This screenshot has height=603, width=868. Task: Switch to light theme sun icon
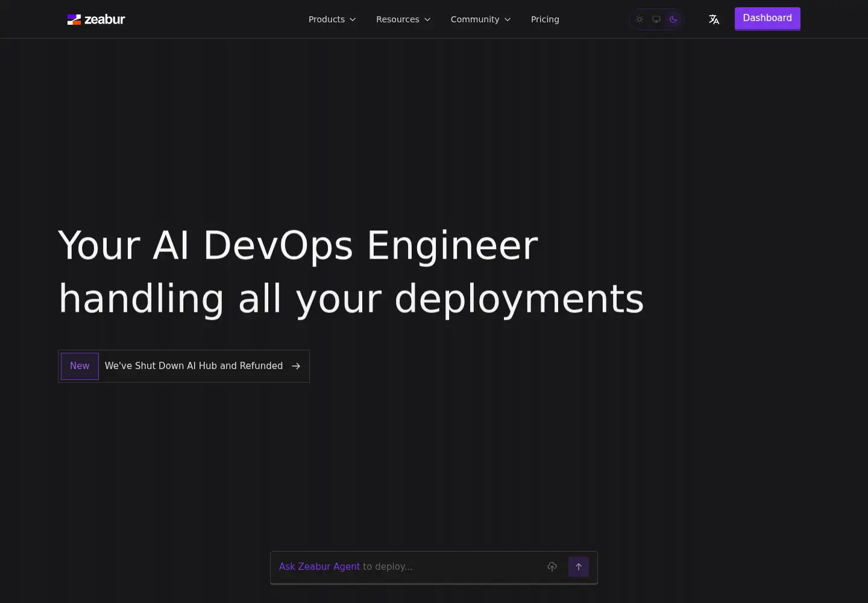click(x=640, y=19)
